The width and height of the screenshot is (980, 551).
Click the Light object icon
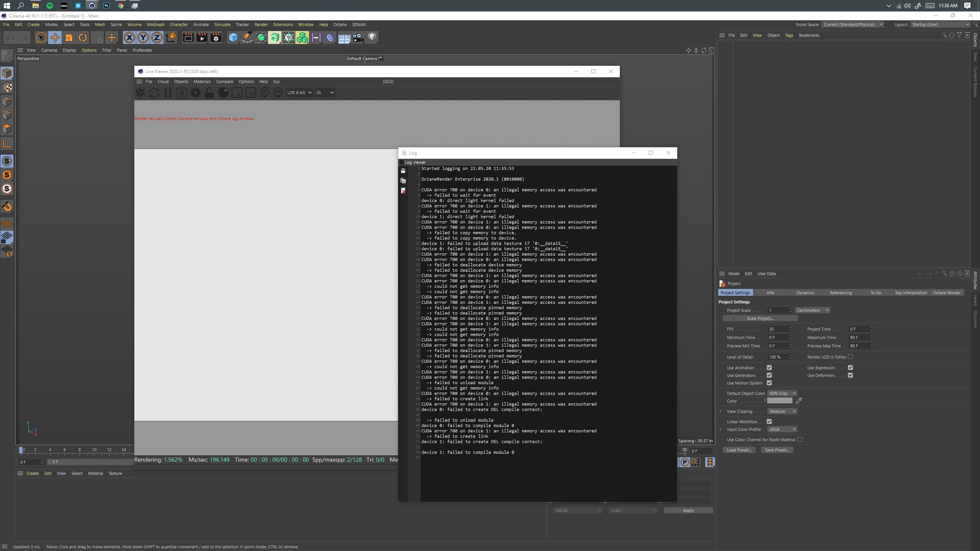(x=372, y=37)
